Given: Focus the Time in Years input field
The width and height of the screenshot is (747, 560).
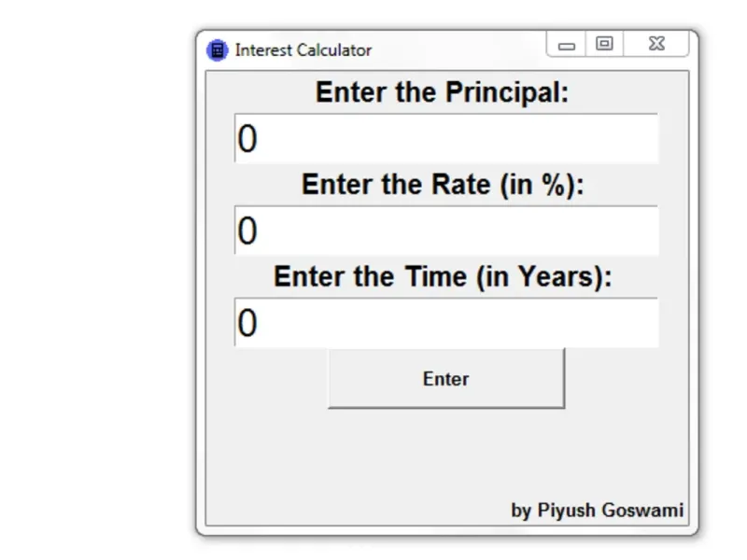Looking at the screenshot, I should click(446, 323).
